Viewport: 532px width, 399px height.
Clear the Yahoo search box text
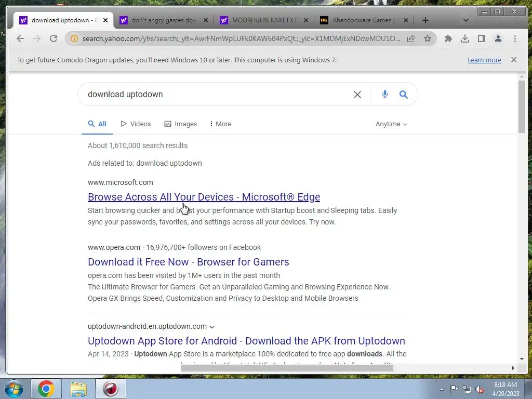point(357,95)
